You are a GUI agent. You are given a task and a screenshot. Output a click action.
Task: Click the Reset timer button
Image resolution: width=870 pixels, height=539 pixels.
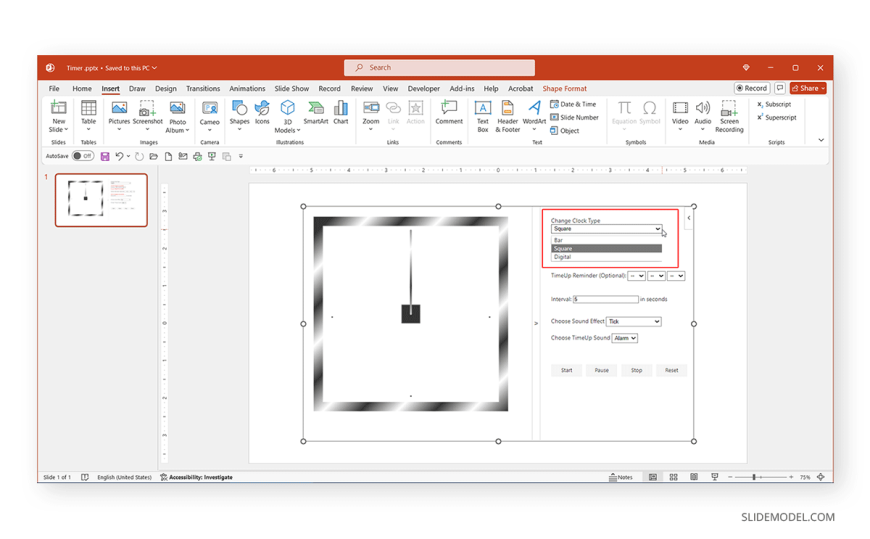click(x=671, y=370)
